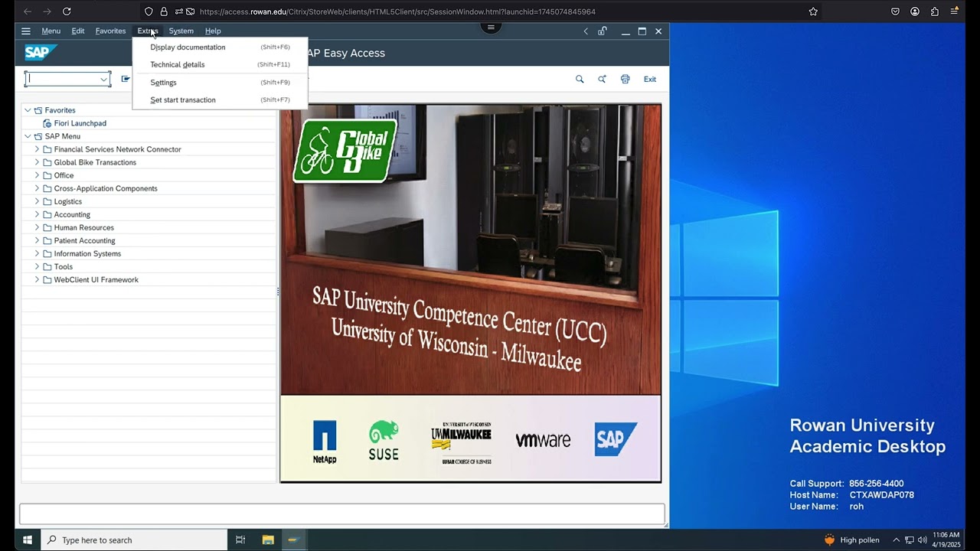Click the back chevron in SAP title bar
The image size is (980, 551).
(x=586, y=31)
